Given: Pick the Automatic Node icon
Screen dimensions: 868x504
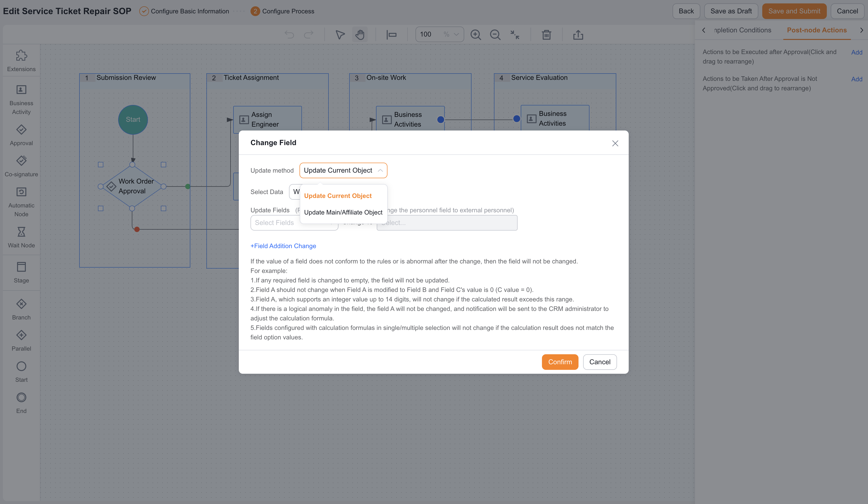Looking at the screenshot, I should click(x=21, y=192).
